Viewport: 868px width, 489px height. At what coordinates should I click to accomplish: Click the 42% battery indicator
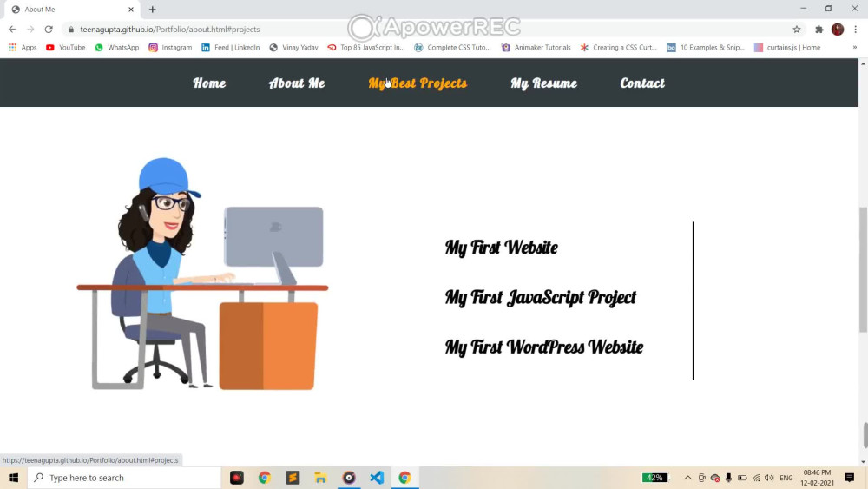pos(654,478)
